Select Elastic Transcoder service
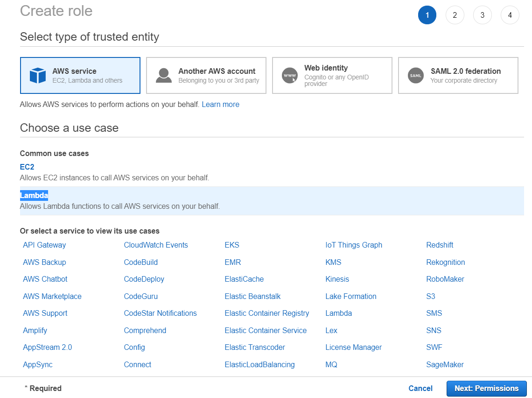 coord(255,348)
